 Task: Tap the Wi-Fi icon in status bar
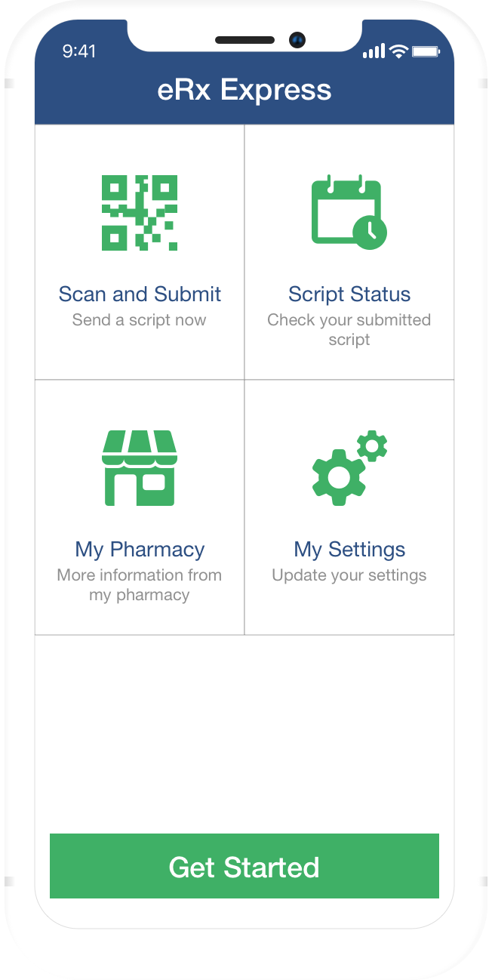pyautogui.click(x=398, y=51)
